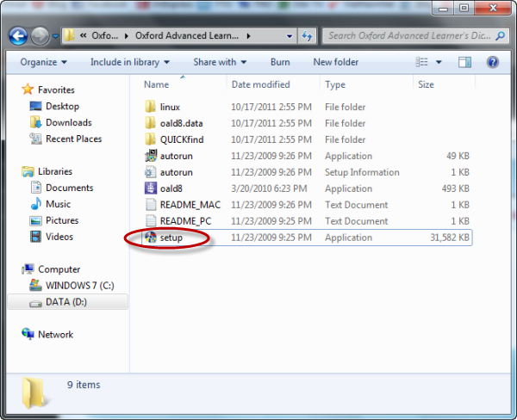Click Burn on the toolbar
Screen dimensions: 517x420
(280, 62)
